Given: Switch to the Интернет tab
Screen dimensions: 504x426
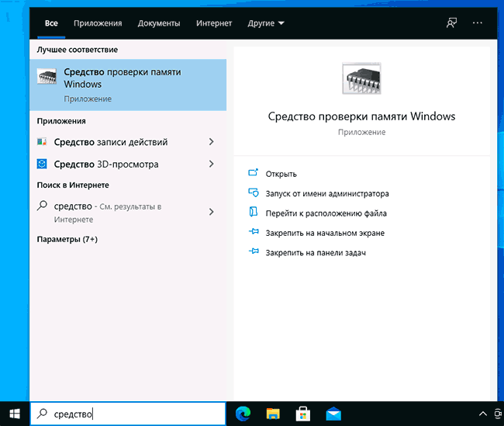Looking at the screenshot, I should [x=214, y=23].
